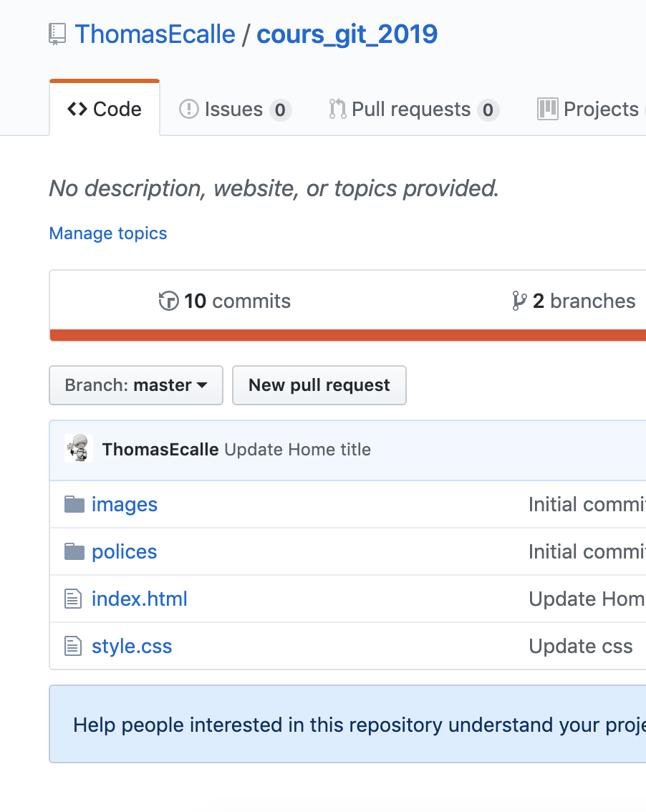Click the images folder icon
The width and height of the screenshot is (646, 812).
click(74, 505)
